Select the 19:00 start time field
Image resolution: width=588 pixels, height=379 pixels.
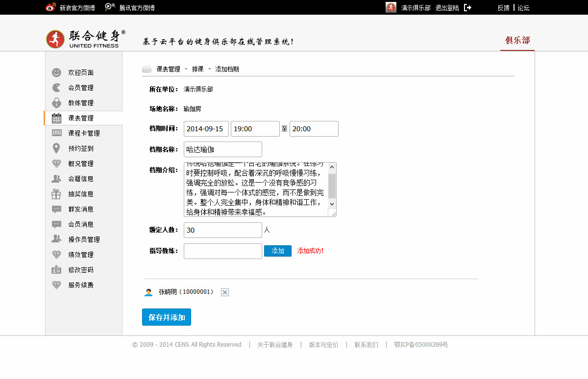(x=255, y=129)
